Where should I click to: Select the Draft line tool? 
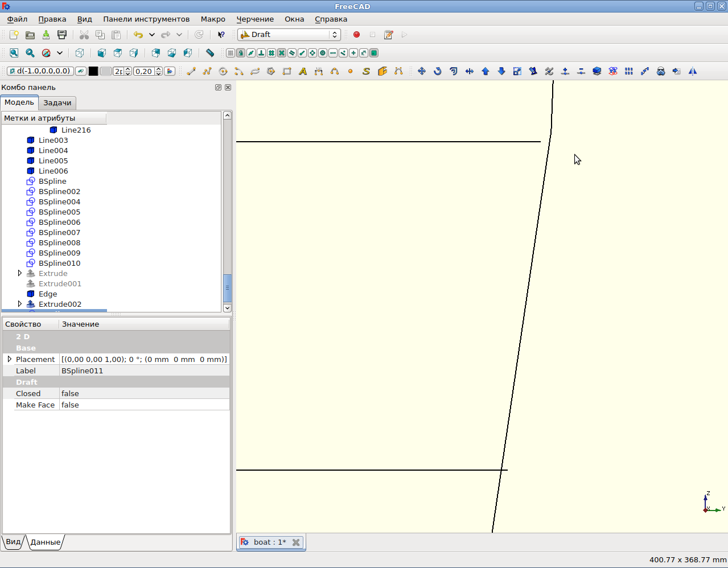tap(191, 71)
